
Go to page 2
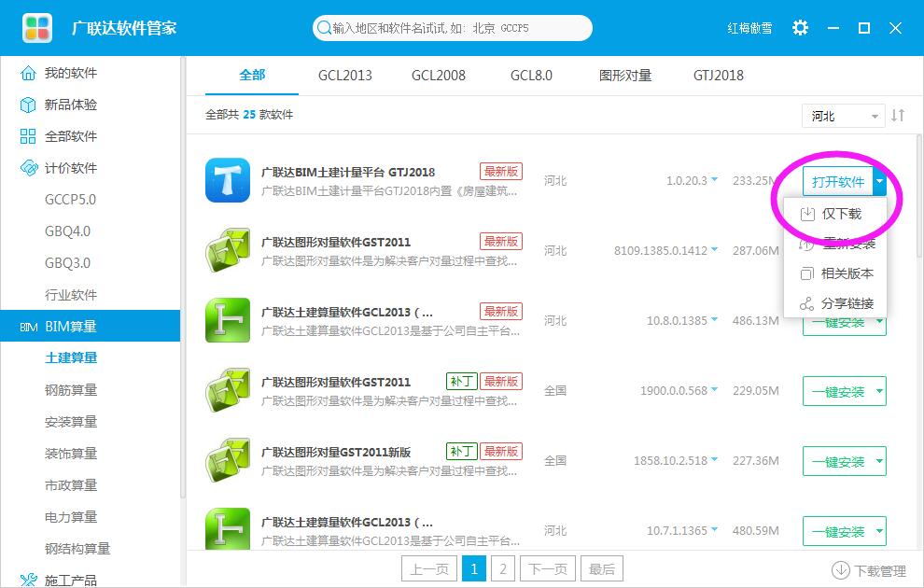pos(503,568)
